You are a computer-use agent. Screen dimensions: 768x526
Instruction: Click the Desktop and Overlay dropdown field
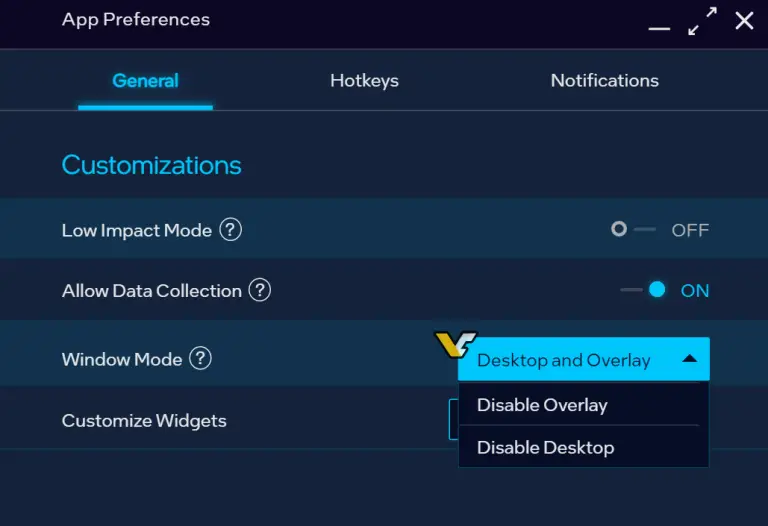click(x=565, y=360)
